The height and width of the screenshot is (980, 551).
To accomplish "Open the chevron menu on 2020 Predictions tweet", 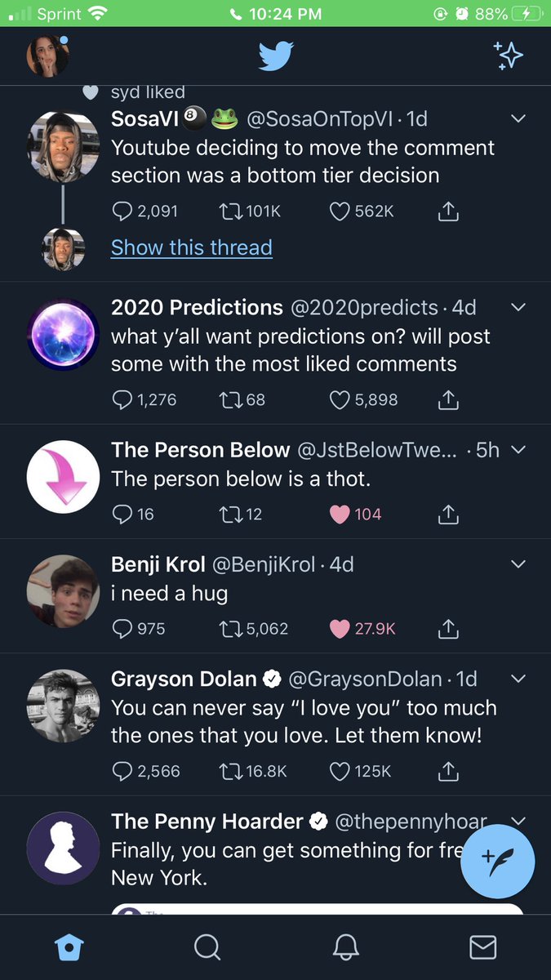I will pyautogui.click(x=518, y=308).
